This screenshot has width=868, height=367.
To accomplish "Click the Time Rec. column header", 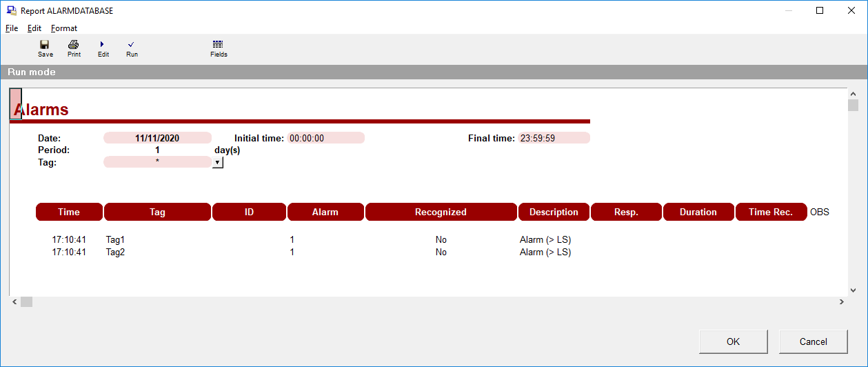I will point(771,212).
